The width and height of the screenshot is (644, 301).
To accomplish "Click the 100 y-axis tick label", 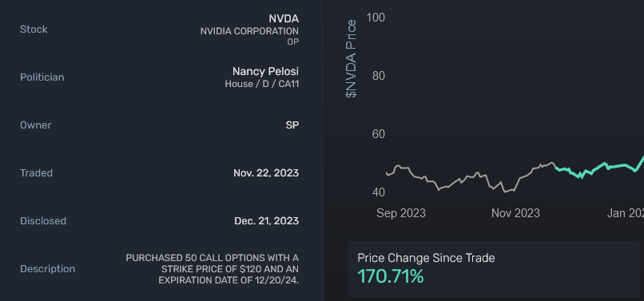I will pos(376,18).
